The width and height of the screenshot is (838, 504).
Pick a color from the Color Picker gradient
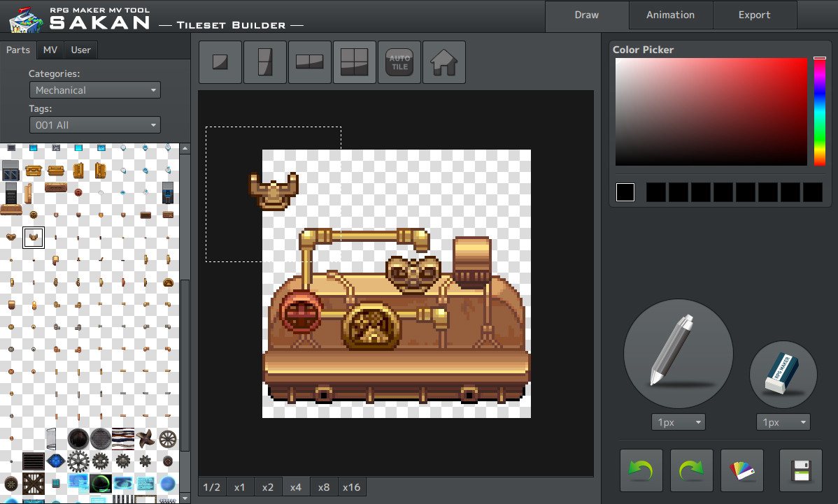[x=710, y=112]
